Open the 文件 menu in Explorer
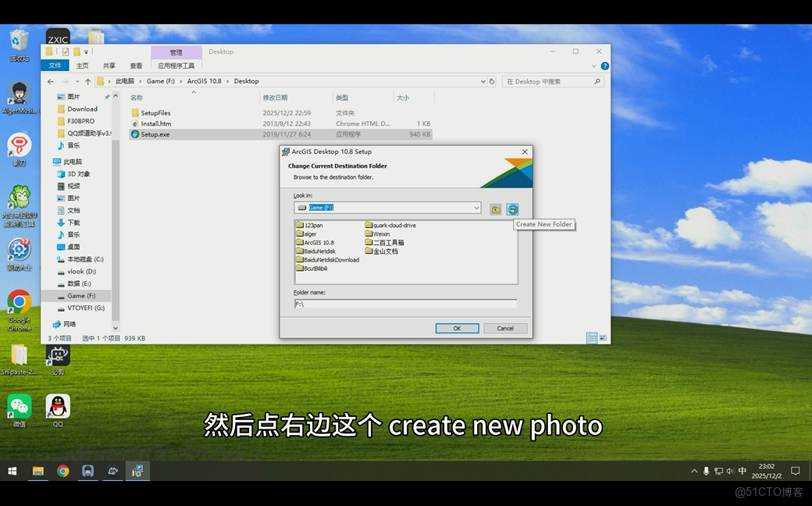Screen dimensions: 812x506 pos(55,65)
